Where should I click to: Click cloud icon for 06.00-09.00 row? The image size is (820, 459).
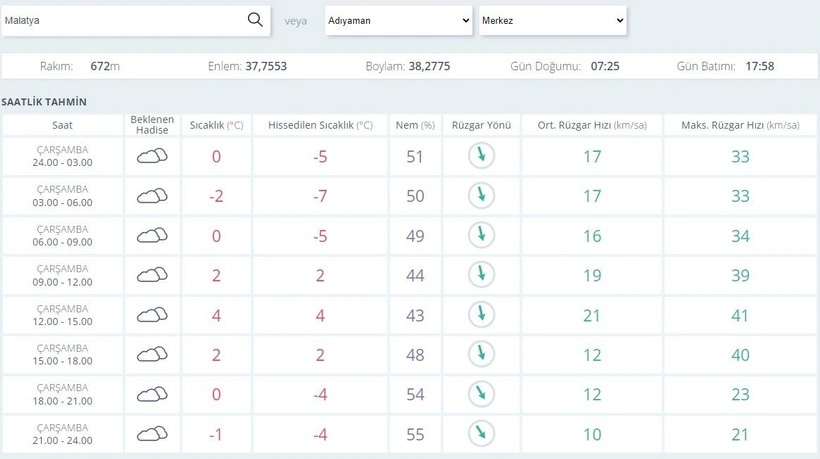coord(152,236)
